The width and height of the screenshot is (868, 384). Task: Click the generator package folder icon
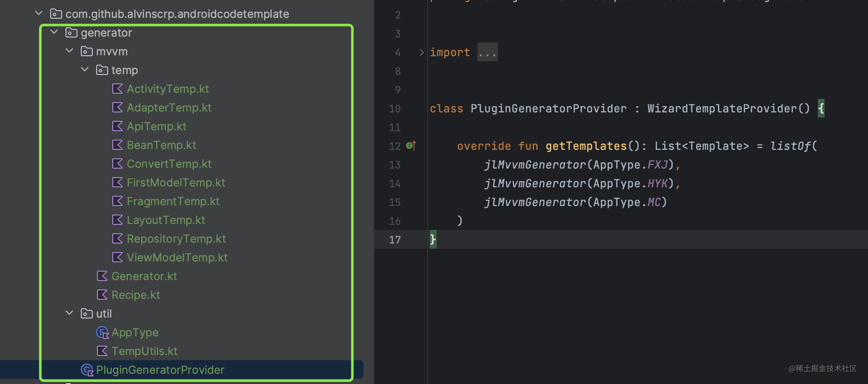pyautogui.click(x=71, y=33)
